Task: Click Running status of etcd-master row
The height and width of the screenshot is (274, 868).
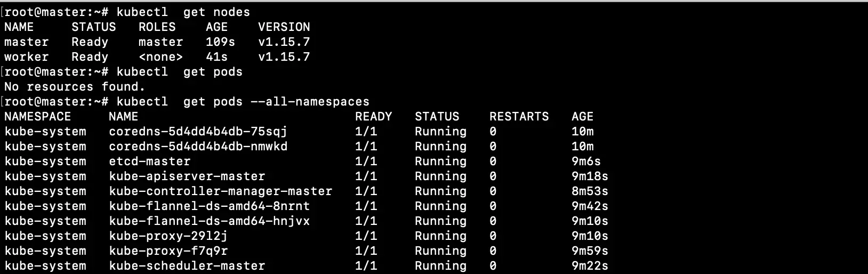Action: pyautogui.click(x=440, y=161)
